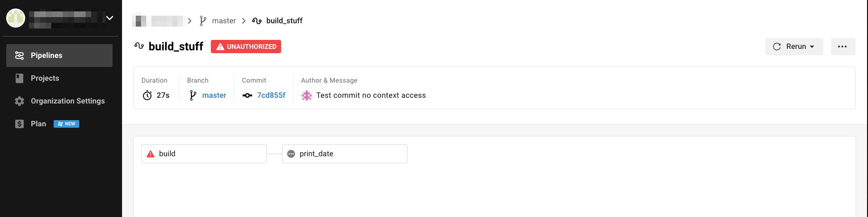Open commit 7cd855f link

click(x=271, y=95)
